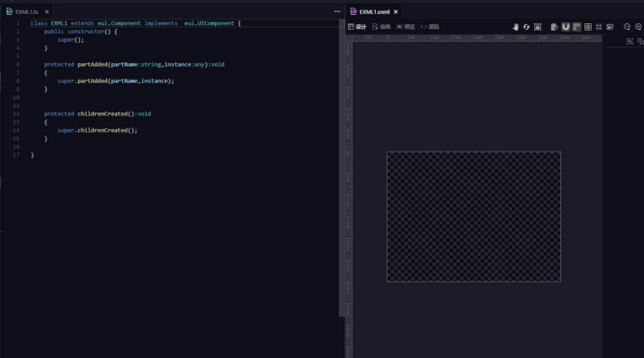Select the 源码 source code view tab
The image size is (644, 358).
(430, 27)
